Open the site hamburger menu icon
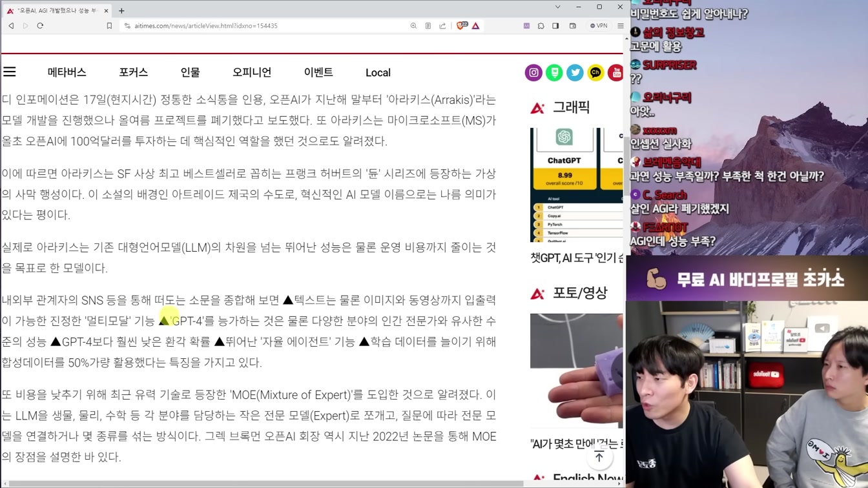The width and height of the screenshot is (868, 488). (x=10, y=72)
